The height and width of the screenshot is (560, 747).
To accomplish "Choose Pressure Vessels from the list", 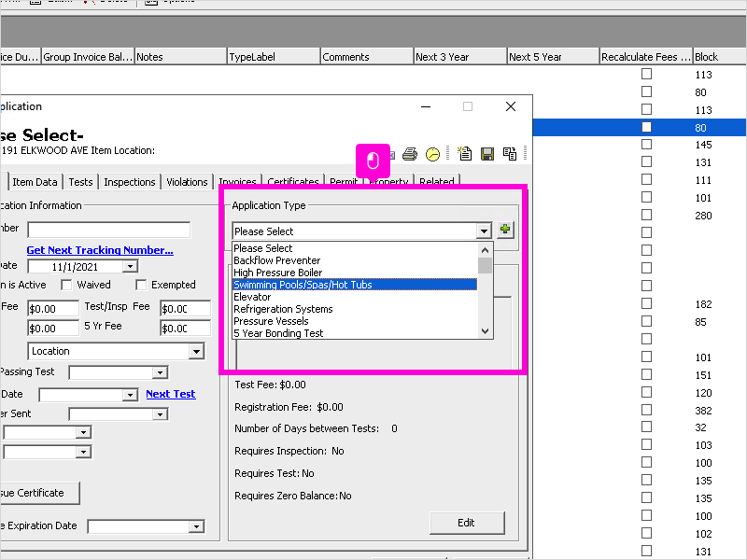I will coord(355,321).
